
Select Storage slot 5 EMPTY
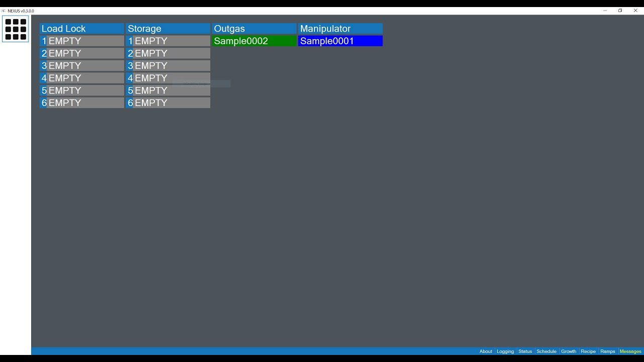[x=168, y=90]
